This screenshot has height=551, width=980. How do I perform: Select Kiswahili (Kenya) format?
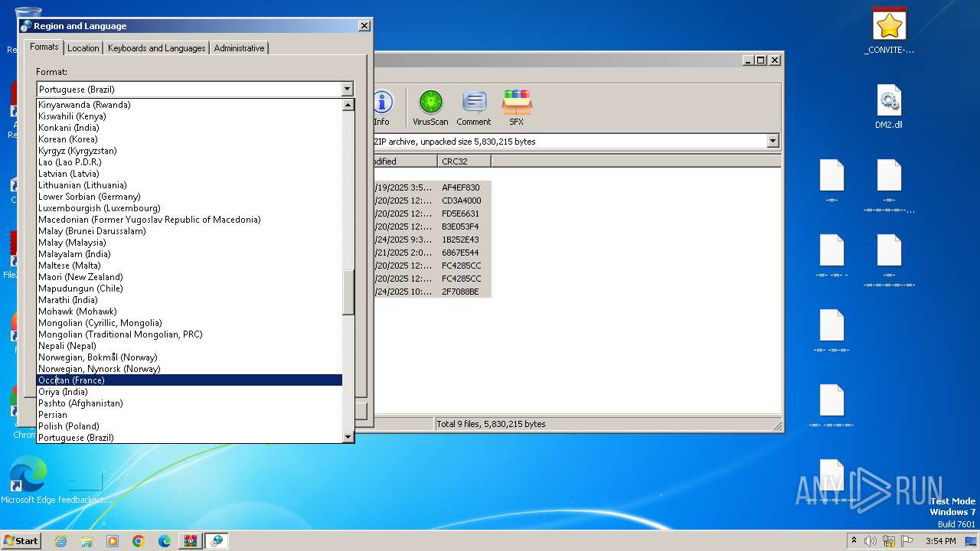189,116
